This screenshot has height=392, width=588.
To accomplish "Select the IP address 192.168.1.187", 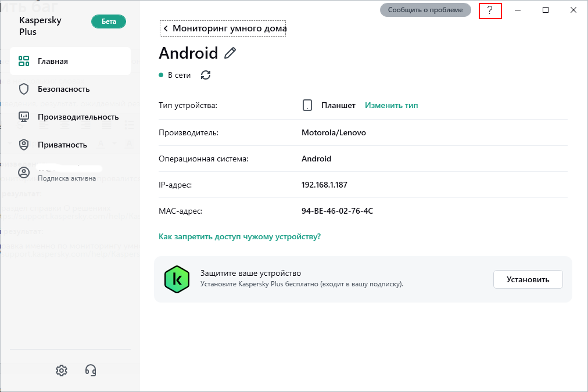I will (x=324, y=185).
